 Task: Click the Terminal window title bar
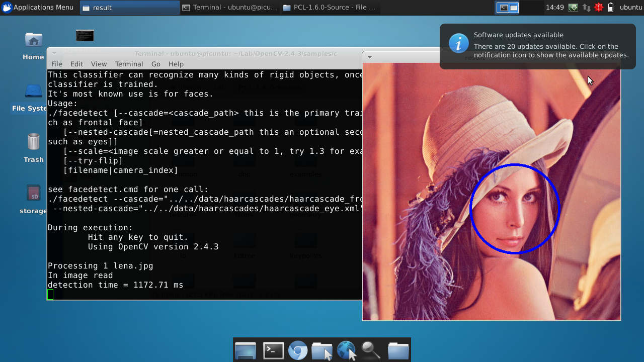pyautogui.click(x=204, y=53)
